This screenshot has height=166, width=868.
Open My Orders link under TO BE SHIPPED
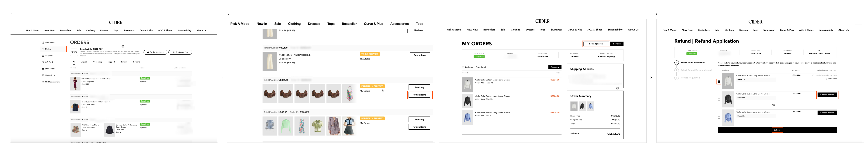(x=365, y=59)
